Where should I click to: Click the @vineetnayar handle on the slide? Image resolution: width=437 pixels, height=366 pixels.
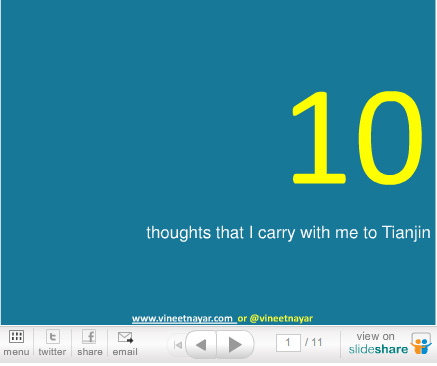coord(281,319)
